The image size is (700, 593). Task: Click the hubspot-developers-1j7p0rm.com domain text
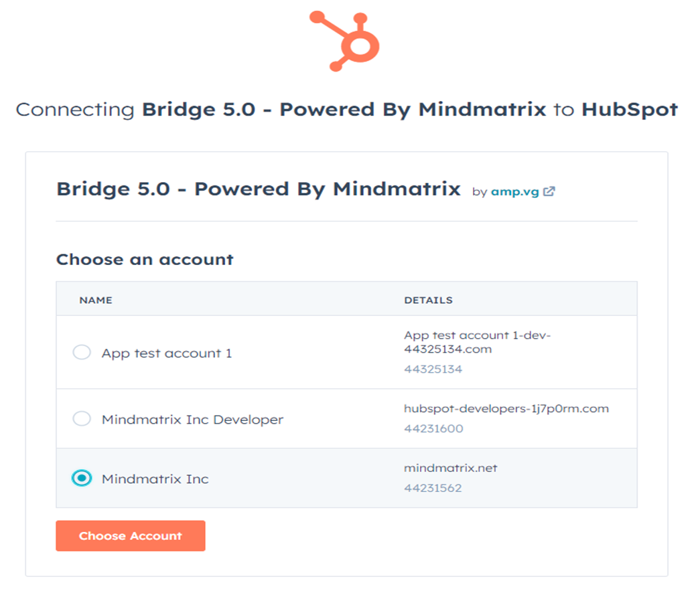tap(506, 408)
